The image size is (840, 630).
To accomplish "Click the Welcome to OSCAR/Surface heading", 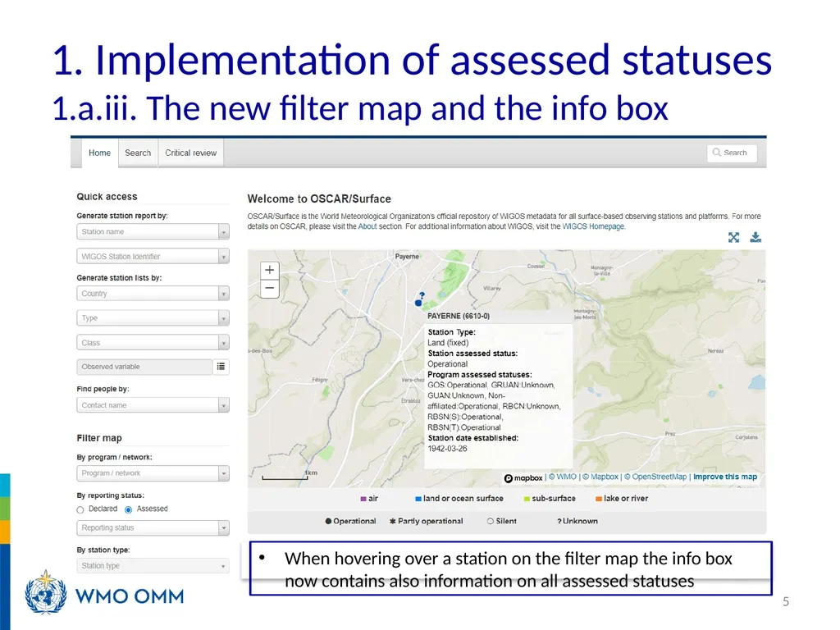I will point(319,199).
